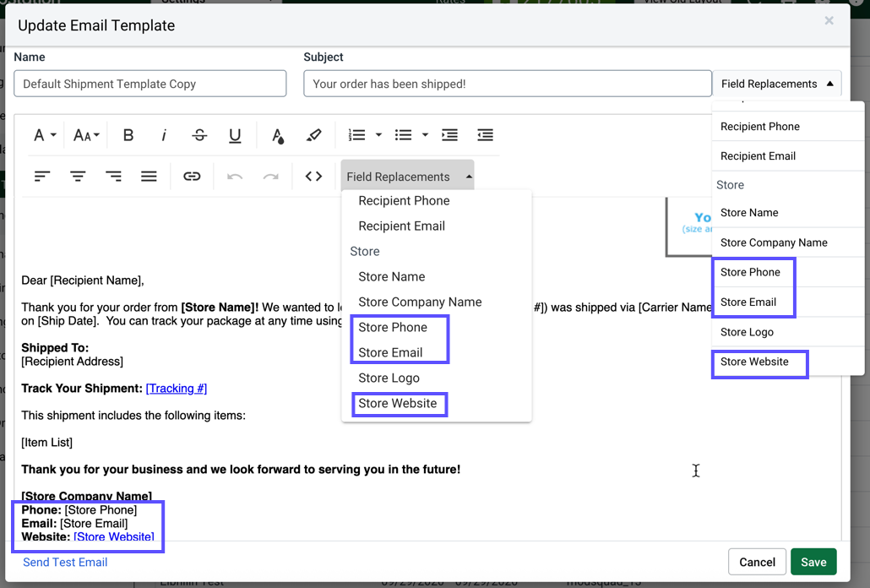Apply strikethrough to selected text
870x588 pixels.
pos(199,134)
